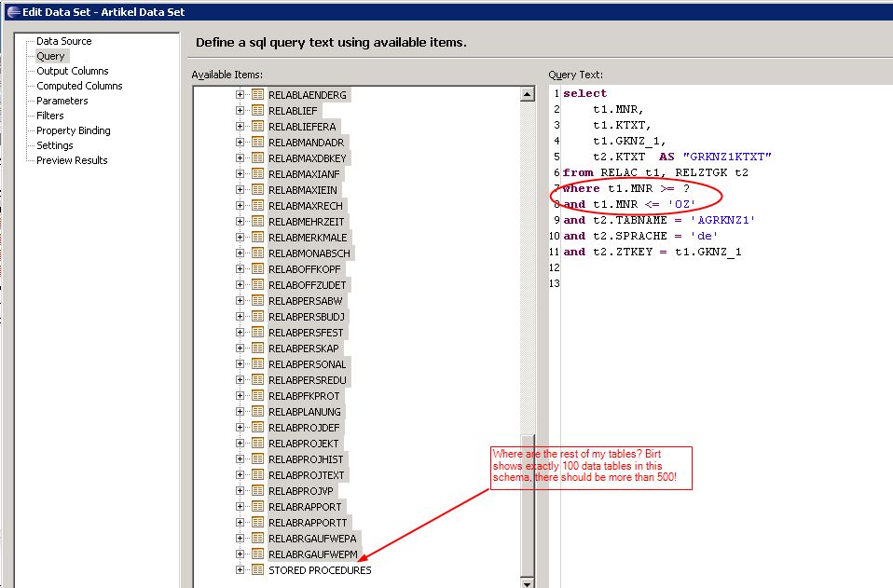Click the 'OZ' value in query line 8
Screen dimensions: 893x588
point(681,204)
